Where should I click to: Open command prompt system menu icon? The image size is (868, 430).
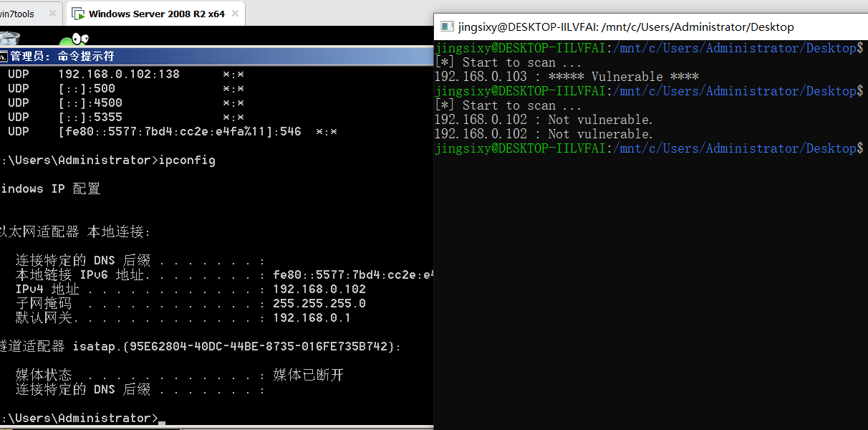tap(4, 56)
